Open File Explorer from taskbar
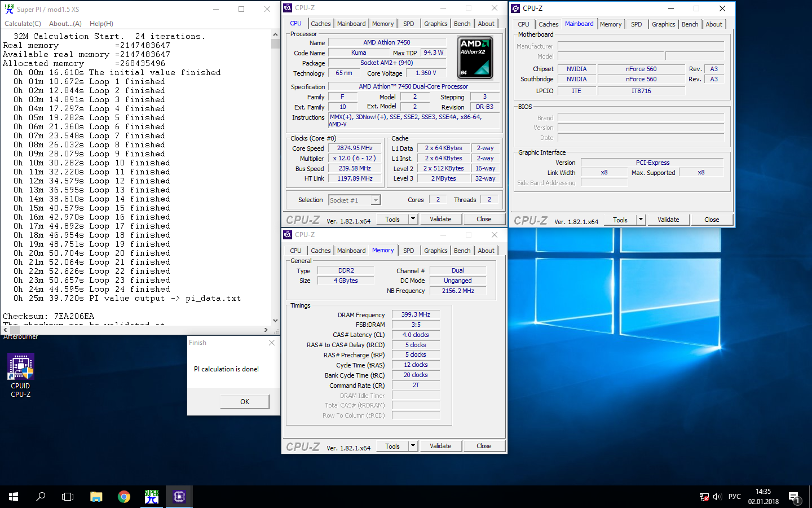Viewport: 812px width, 508px height. pyautogui.click(x=96, y=497)
